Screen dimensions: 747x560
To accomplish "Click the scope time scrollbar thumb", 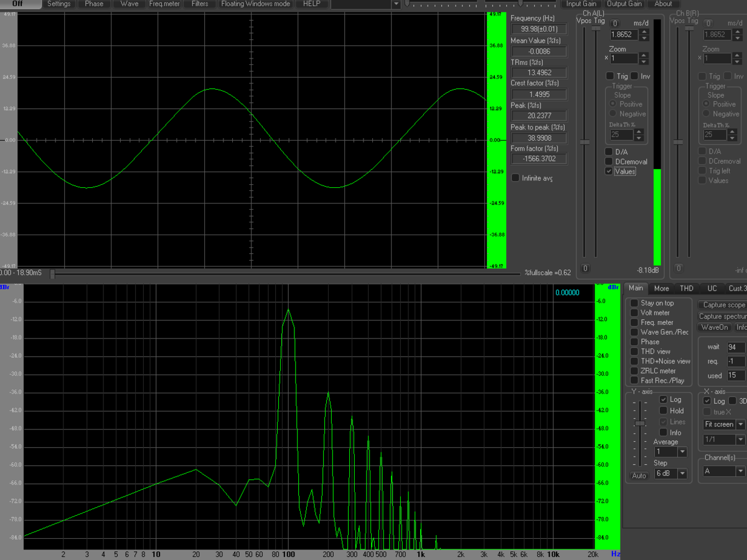I will point(52,274).
